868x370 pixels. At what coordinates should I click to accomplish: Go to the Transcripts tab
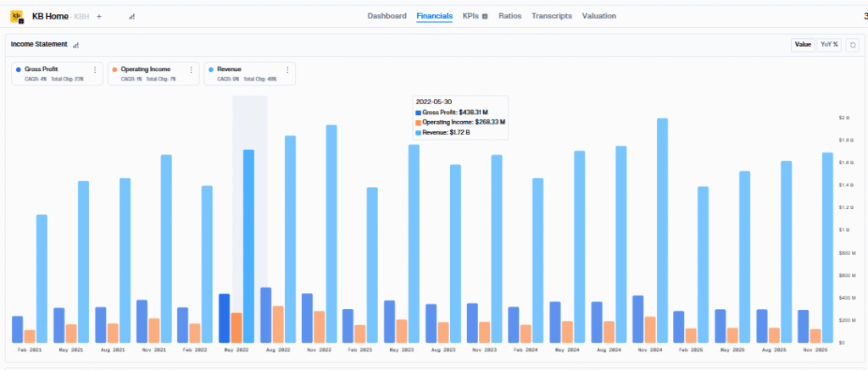click(x=552, y=16)
